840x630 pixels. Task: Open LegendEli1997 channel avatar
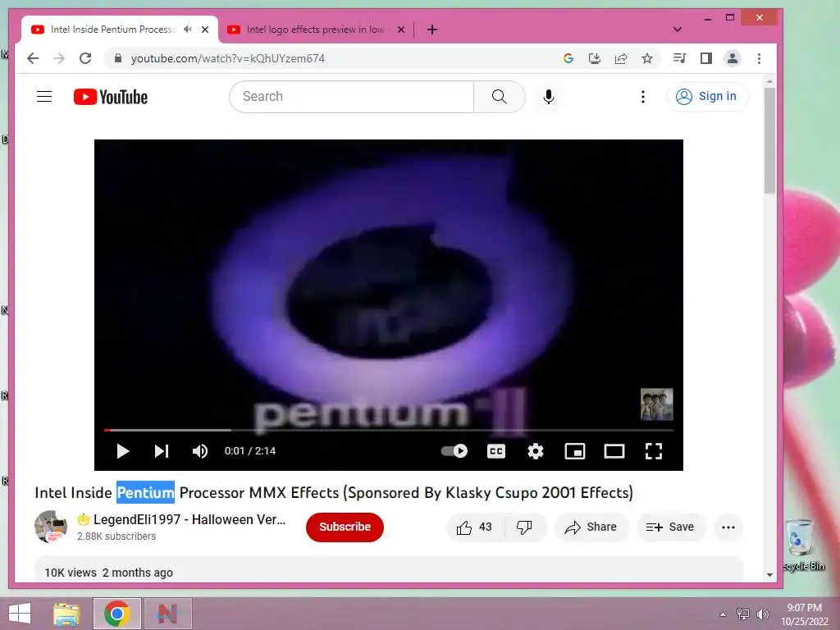point(51,527)
